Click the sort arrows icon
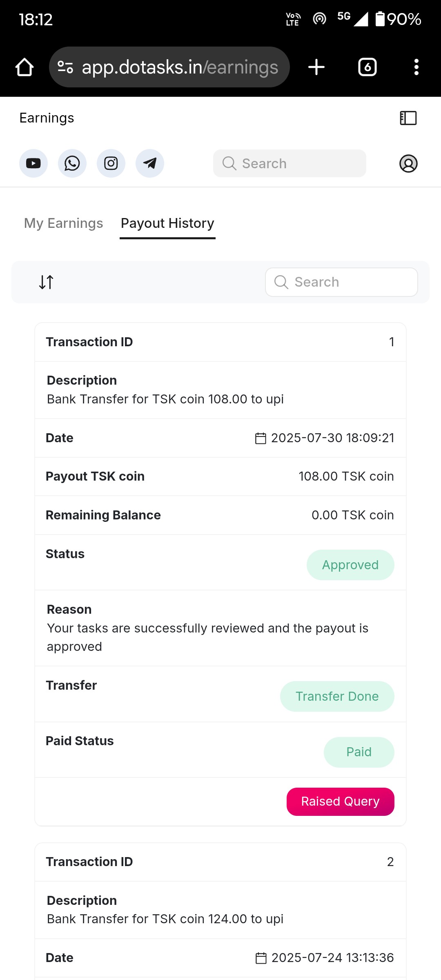The width and height of the screenshot is (441, 980). point(46,282)
